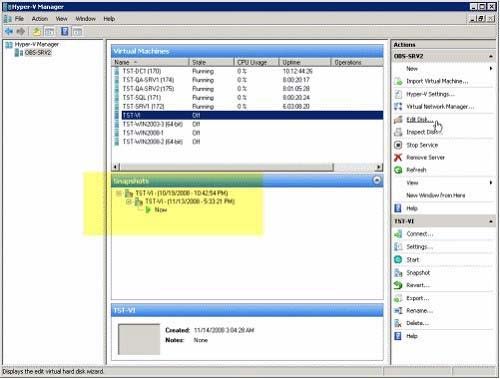
Task: Click the Up one level folder icon
Action: point(37,32)
